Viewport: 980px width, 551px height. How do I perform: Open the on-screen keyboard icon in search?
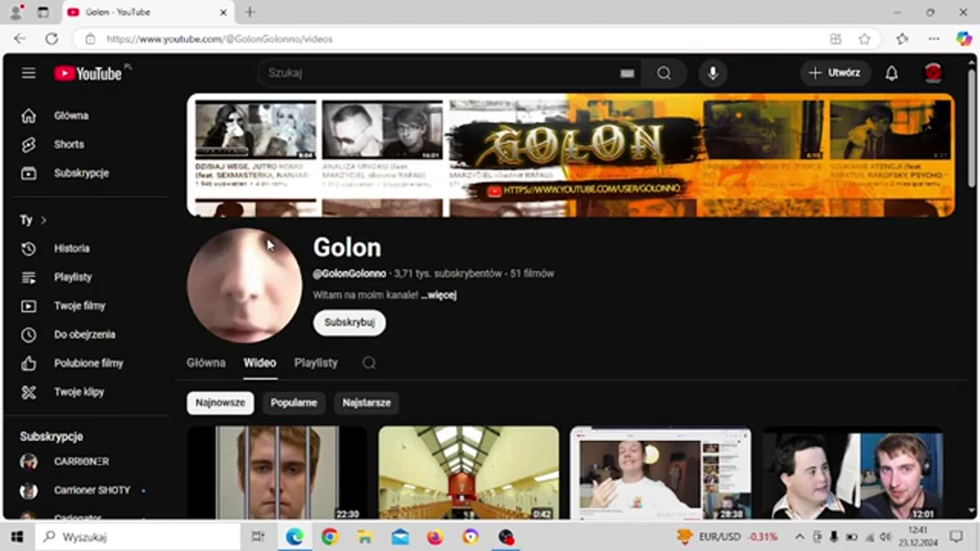point(627,73)
